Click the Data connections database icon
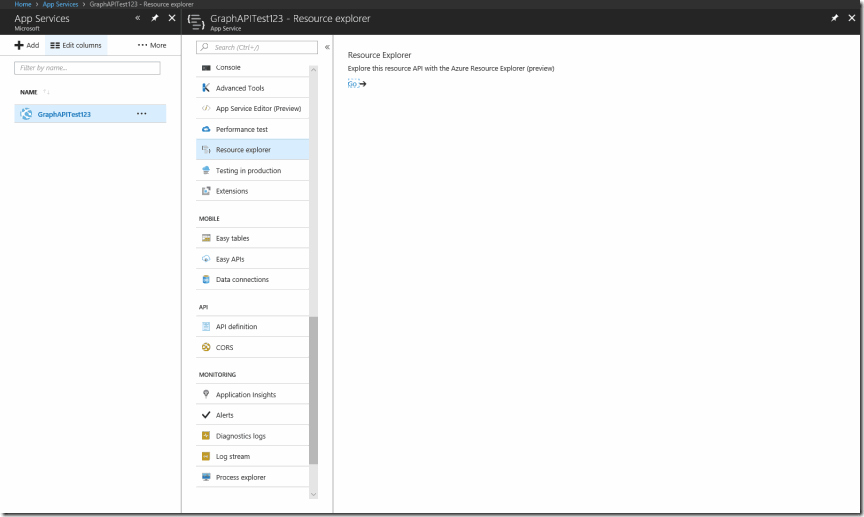This screenshot has width=864, height=517. (x=206, y=279)
